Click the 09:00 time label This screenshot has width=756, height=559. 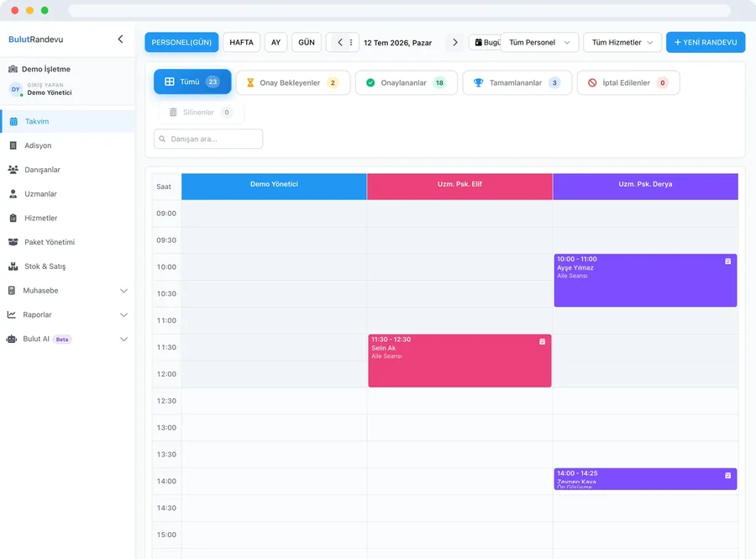click(x=166, y=214)
